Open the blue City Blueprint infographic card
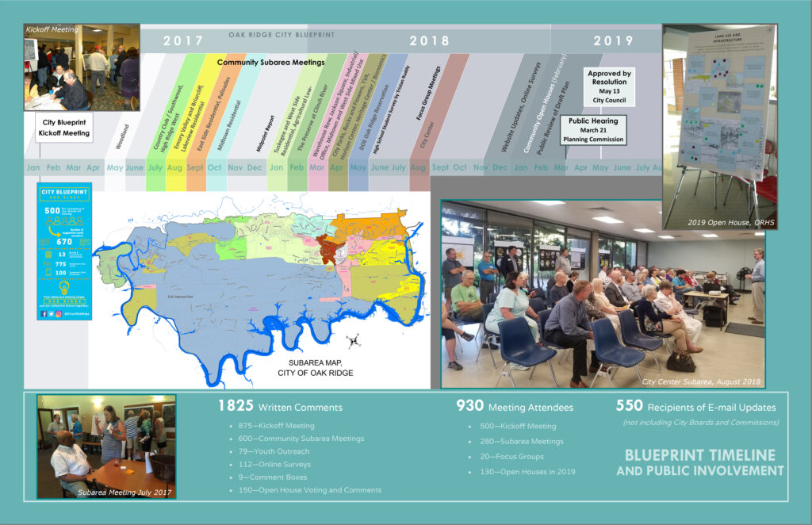812x525 pixels. tap(64, 251)
